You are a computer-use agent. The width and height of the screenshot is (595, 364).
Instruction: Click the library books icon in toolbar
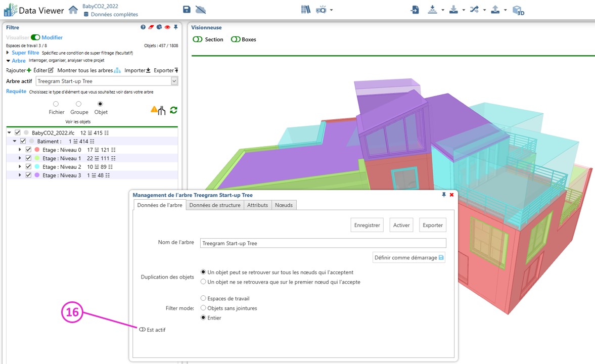[x=305, y=10]
